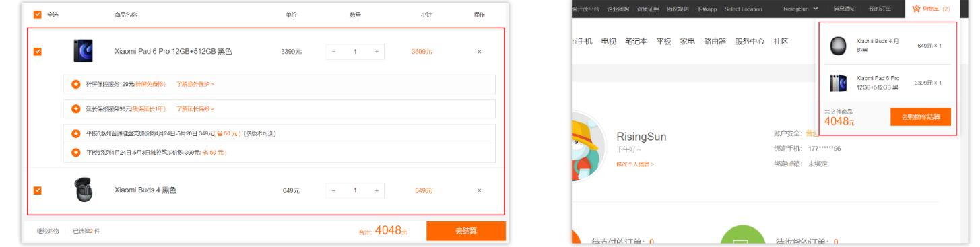This screenshot has height=247, width=980.
Task: Decrease quantity of Xiaomi Pad 6 Pro
Action: (x=333, y=52)
